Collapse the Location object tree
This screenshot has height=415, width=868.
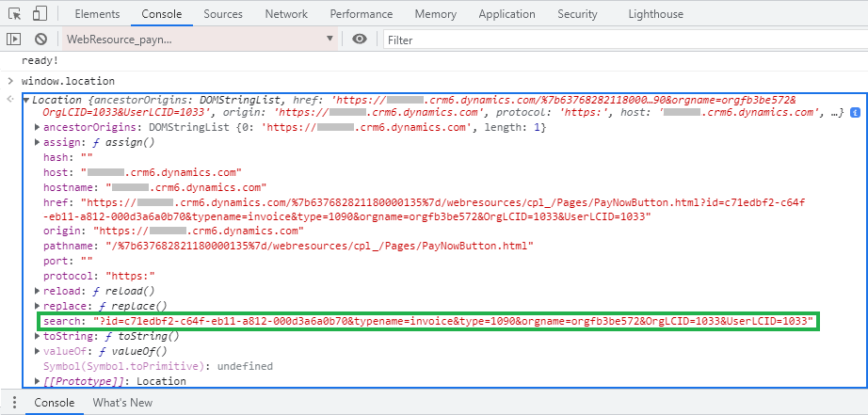(26, 100)
